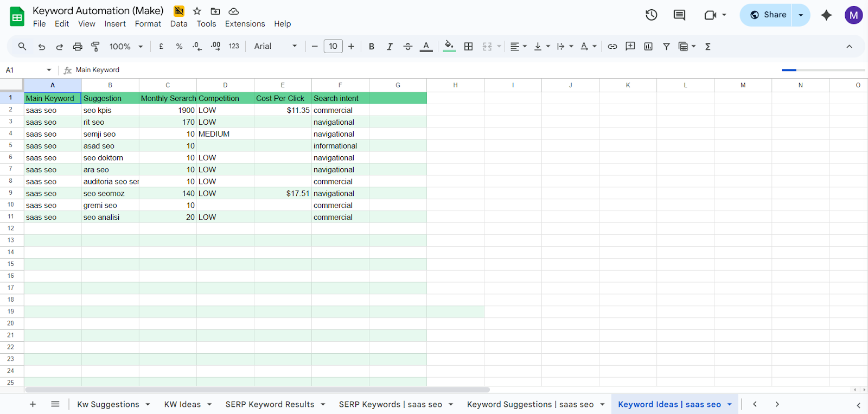Open the text color picker
Image resolution: width=868 pixels, height=414 pixels.
426,47
